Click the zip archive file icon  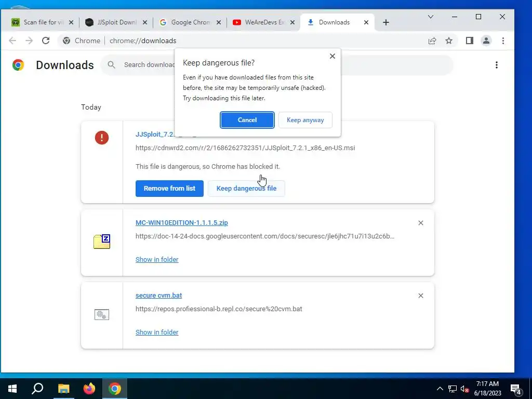102,242
